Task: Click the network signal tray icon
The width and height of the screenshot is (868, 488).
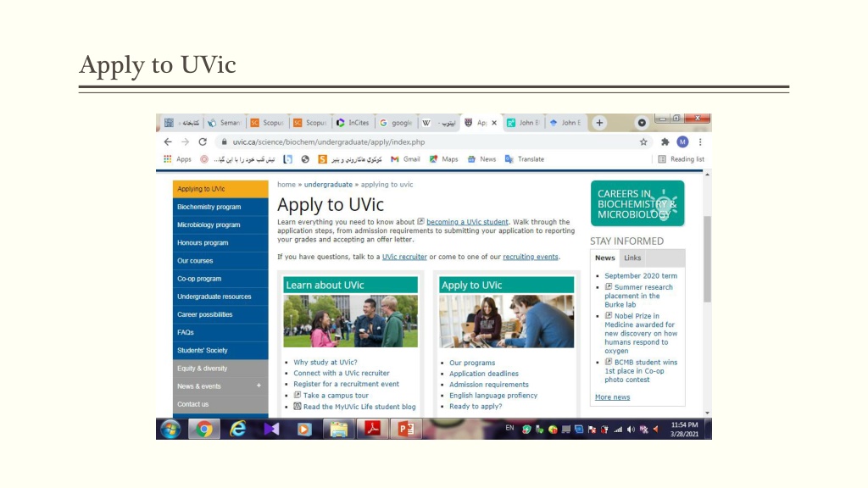Action: tap(618, 430)
